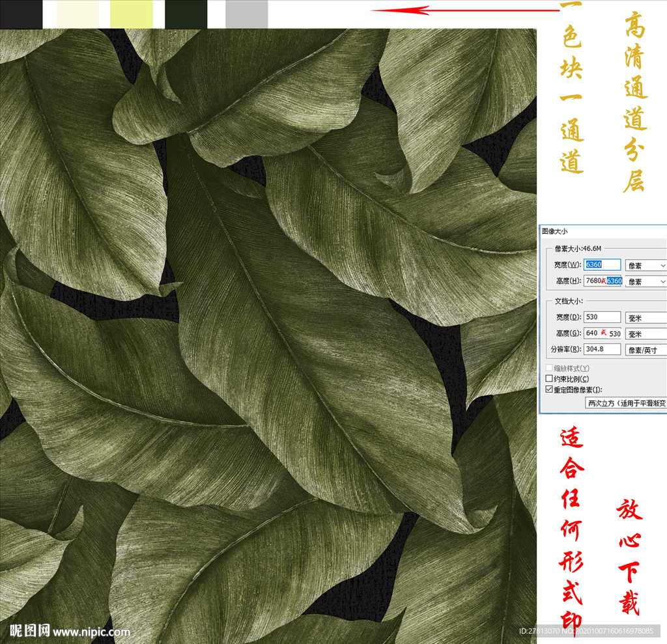667x644 pixels.
Task: Click the 分辨率(R) field showing 304.8
Action: [x=603, y=349]
